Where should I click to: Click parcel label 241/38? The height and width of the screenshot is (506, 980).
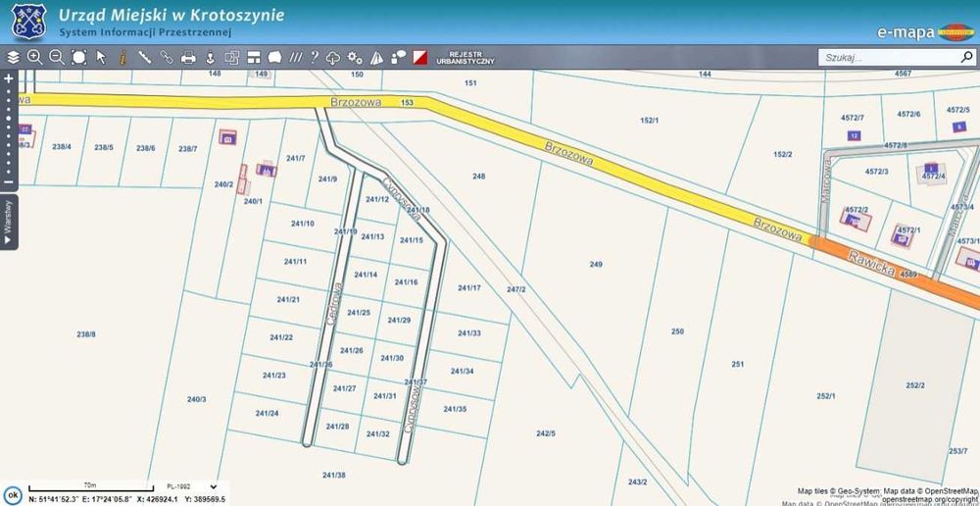click(334, 476)
